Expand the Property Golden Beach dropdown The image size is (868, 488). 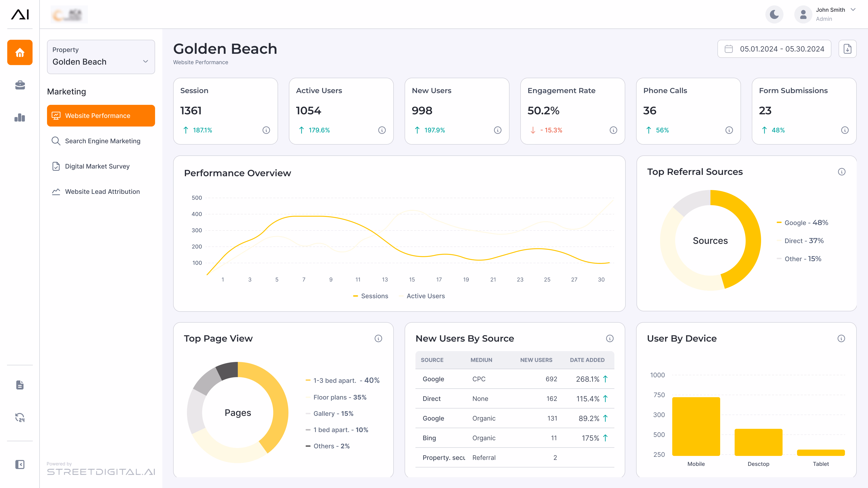coord(101,57)
